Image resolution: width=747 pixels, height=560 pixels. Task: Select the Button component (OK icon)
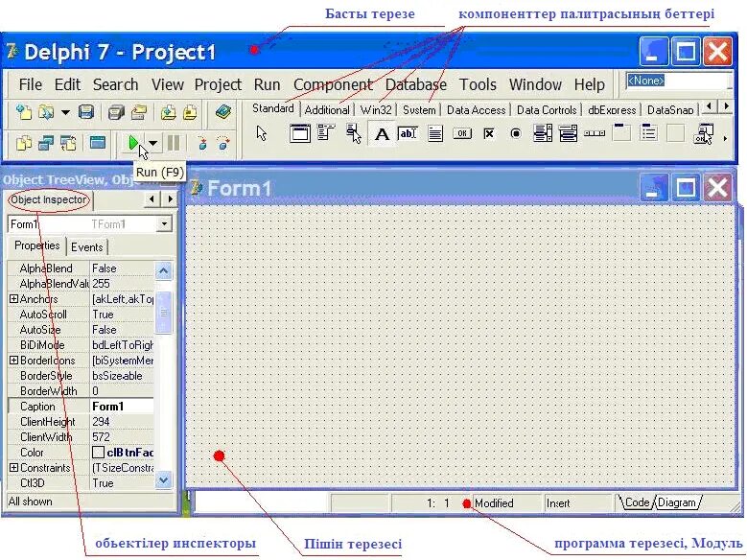tap(462, 133)
